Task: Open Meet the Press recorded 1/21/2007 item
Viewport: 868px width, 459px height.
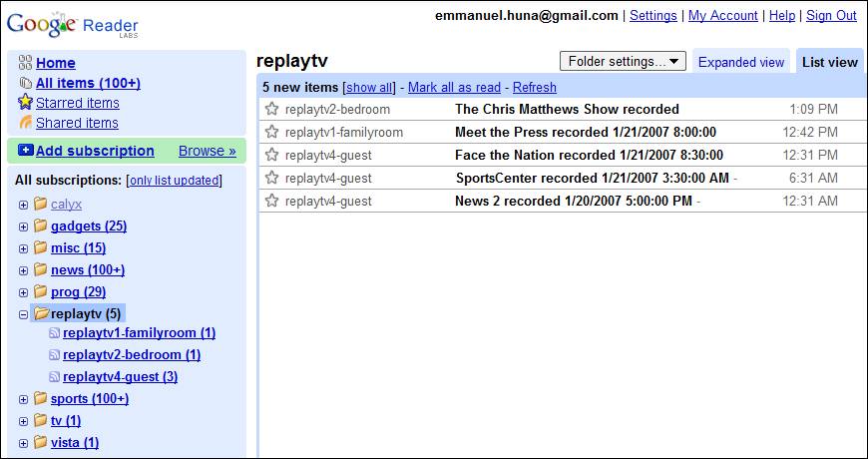Action: coord(586,132)
